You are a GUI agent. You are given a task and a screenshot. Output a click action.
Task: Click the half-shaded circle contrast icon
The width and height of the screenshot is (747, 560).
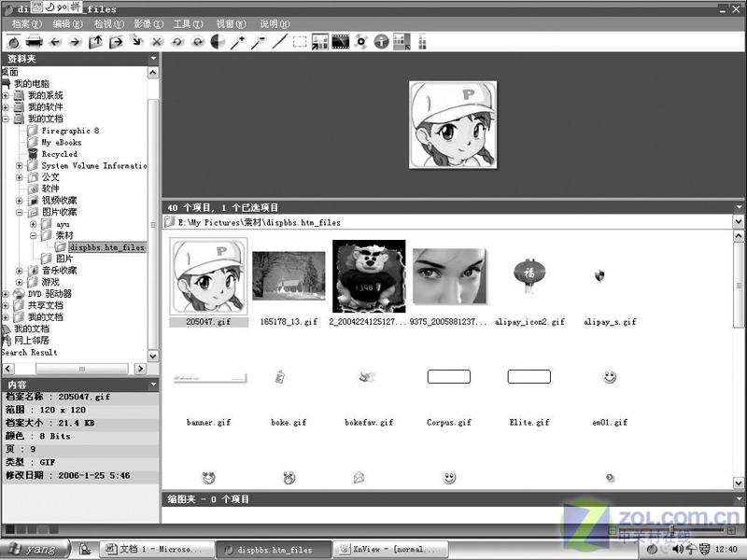218,42
